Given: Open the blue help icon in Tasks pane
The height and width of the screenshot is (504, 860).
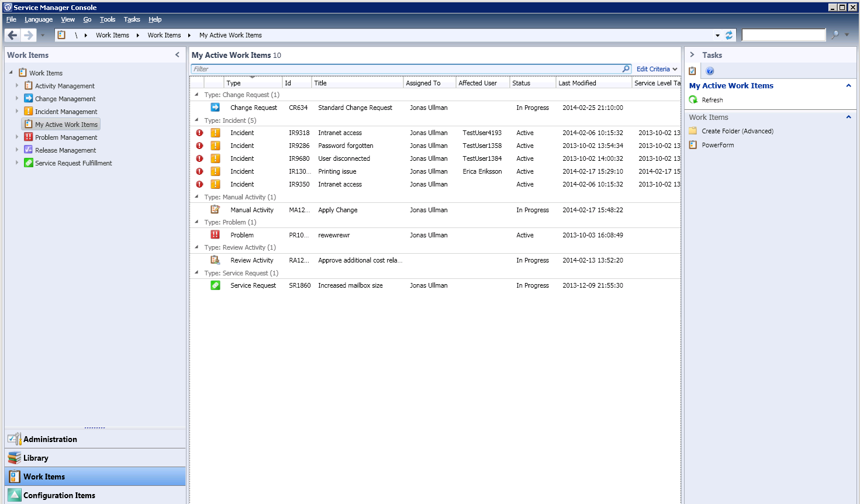Looking at the screenshot, I should pos(710,71).
